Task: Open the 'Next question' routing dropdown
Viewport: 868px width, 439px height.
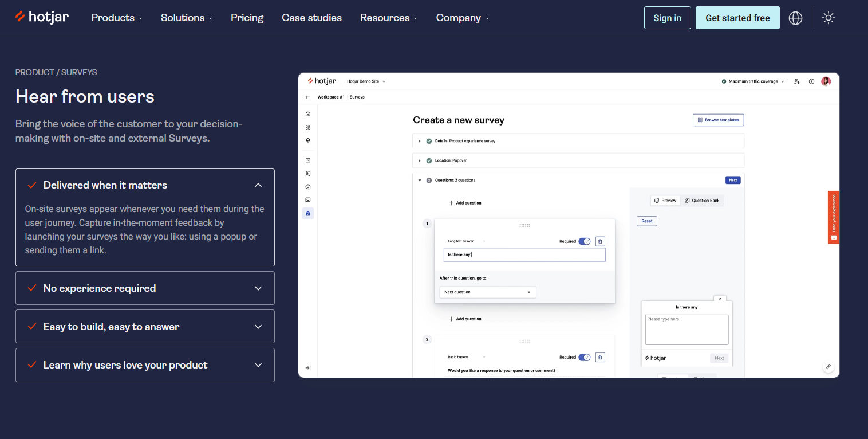Action: [x=487, y=292]
